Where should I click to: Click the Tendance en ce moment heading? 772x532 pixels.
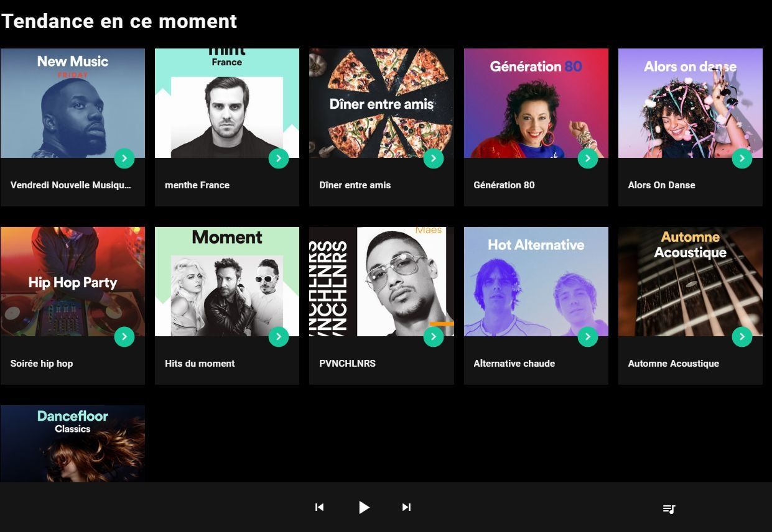pos(119,21)
